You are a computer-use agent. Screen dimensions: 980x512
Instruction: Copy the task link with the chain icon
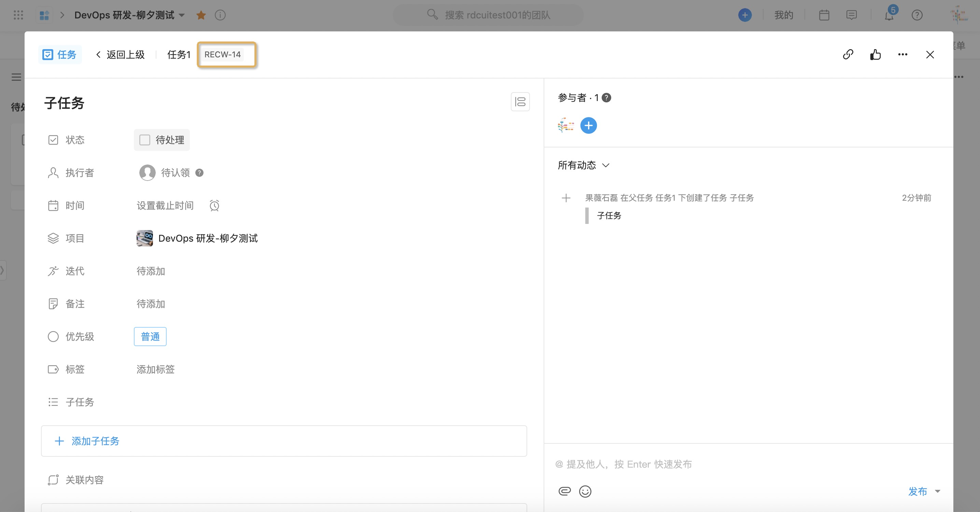[848, 54]
